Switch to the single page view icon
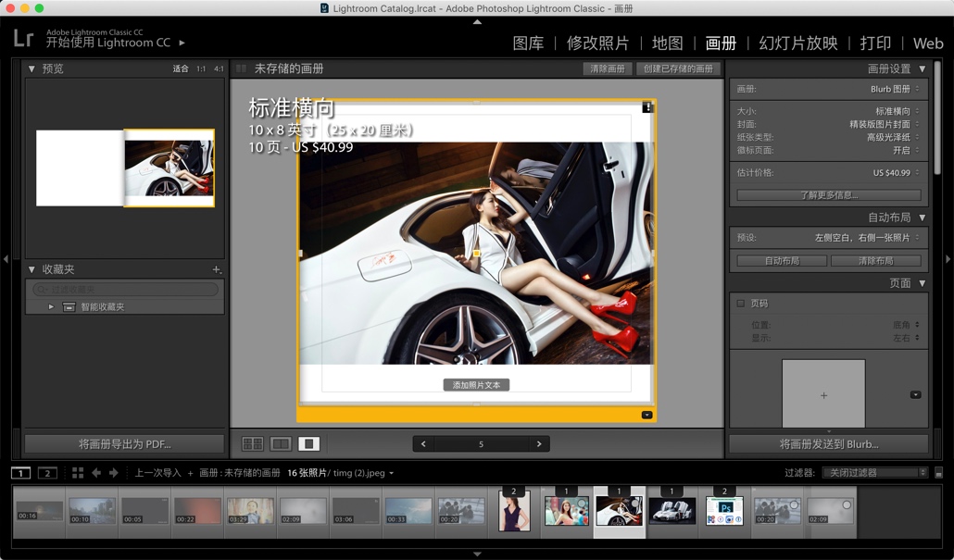 [307, 443]
